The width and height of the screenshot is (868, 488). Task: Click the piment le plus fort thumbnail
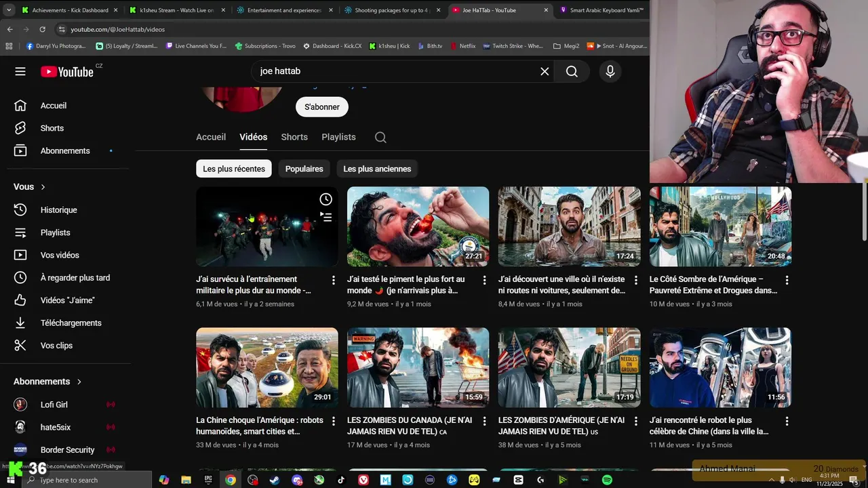418,226
